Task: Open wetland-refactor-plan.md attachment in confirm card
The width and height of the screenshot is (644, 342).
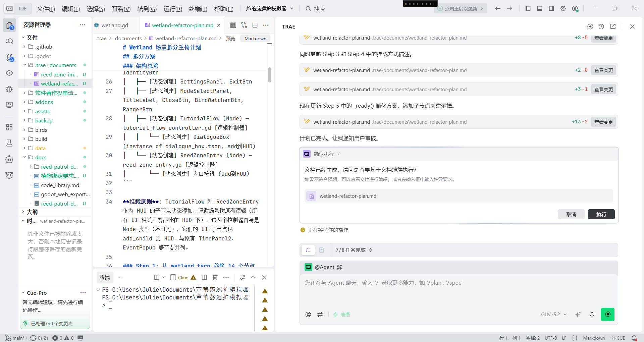Action: (459, 196)
